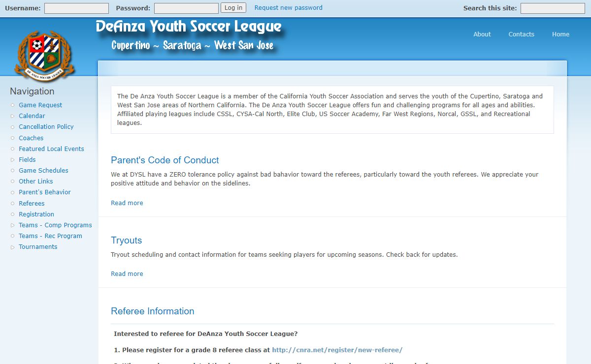Open the Fields navigation link

coord(27,160)
